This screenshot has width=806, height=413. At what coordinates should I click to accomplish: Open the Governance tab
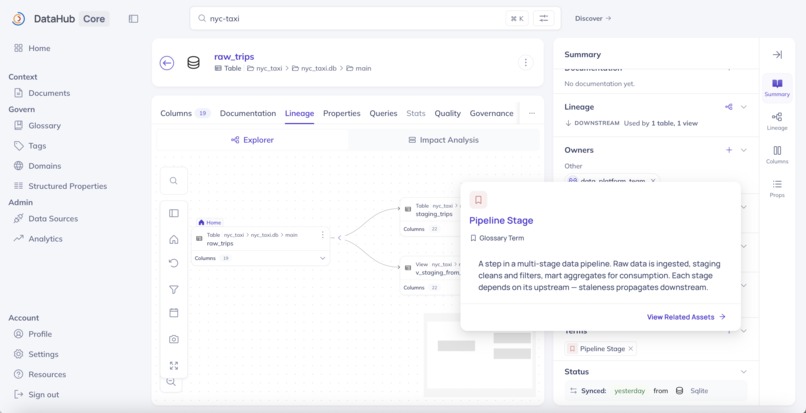click(491, 113)
